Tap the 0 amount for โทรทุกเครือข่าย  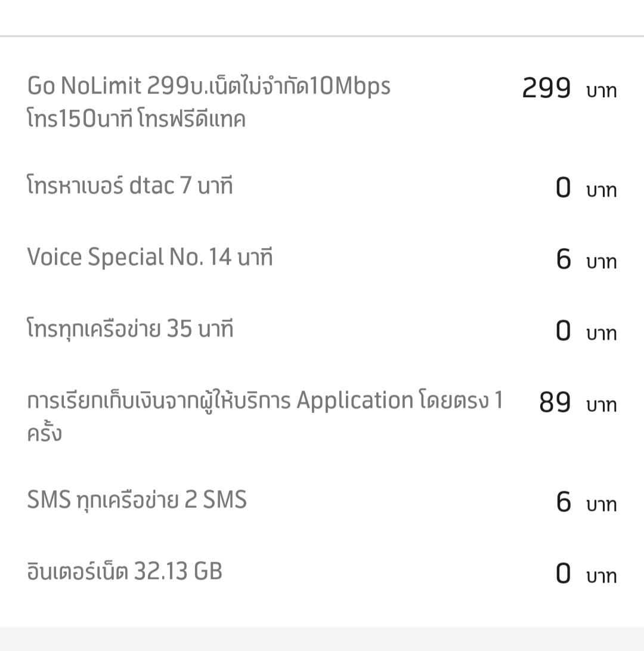(x=563, y=331)
